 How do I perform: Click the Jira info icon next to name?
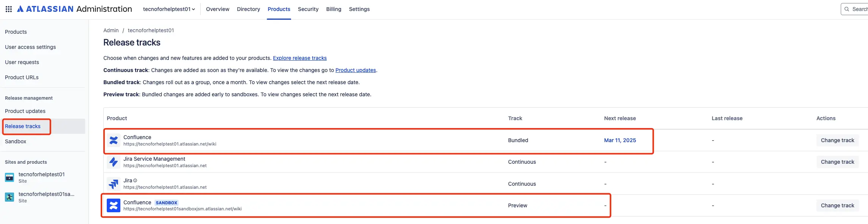(x=135, y=180)
